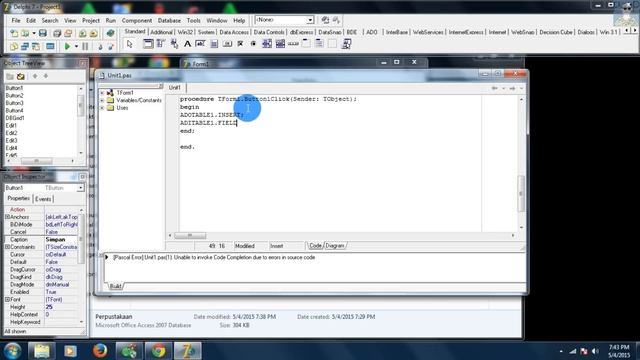Expand the TForm1 node in code explorer
640x360 pixels.
point(102,93)
